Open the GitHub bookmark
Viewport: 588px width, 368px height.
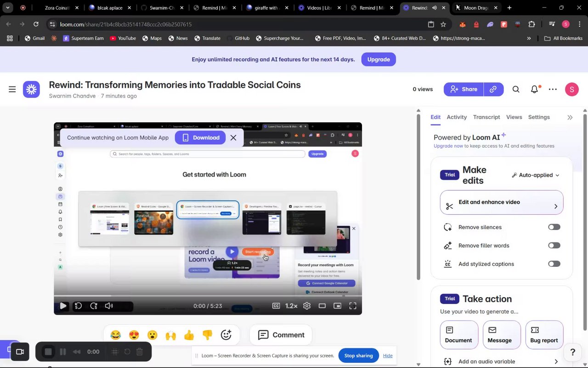point(238,38)
